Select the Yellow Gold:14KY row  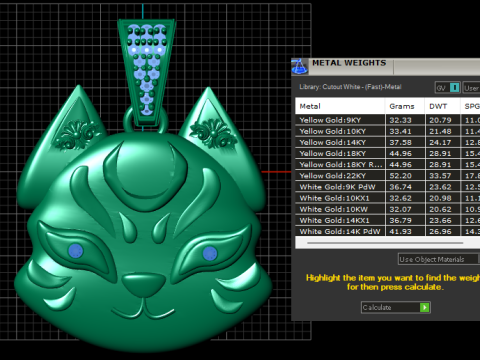tap(388, 142)
